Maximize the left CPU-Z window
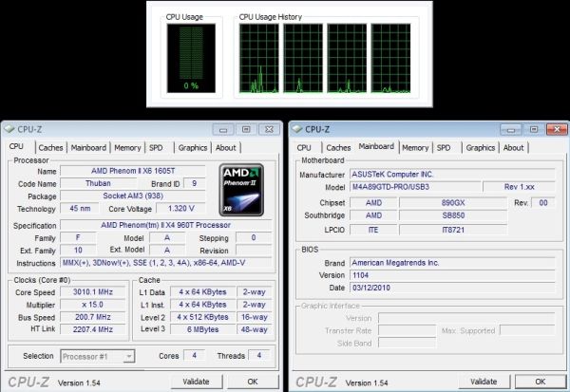Screen dimensions: 570x392 tap(246, 130)
